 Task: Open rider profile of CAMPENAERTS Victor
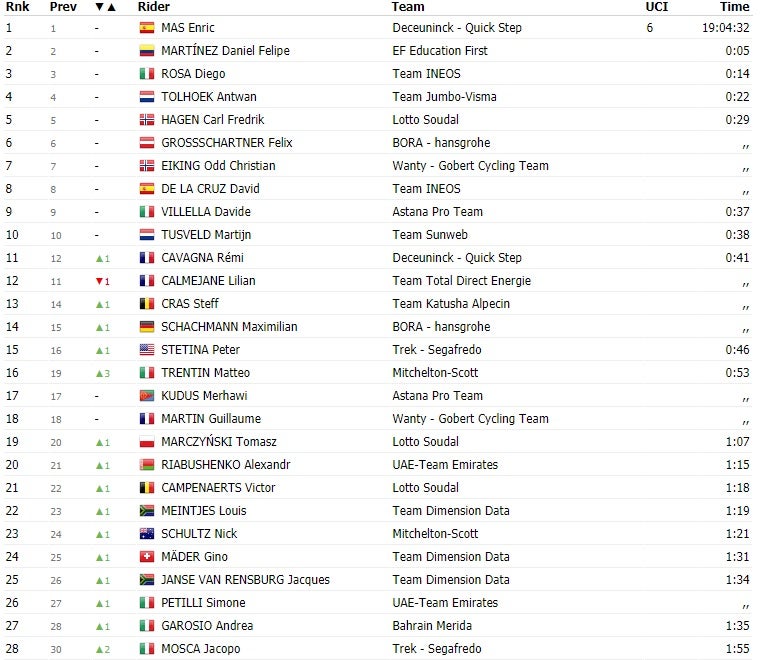click(218, 488)
